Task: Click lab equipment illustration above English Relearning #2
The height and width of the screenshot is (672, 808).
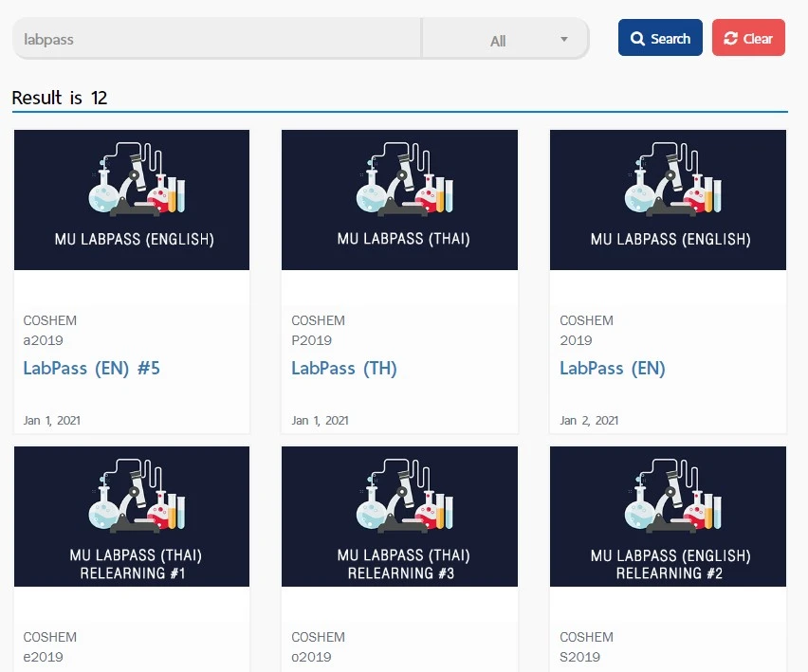Action: pyautogui.click(x=668, y=495)
